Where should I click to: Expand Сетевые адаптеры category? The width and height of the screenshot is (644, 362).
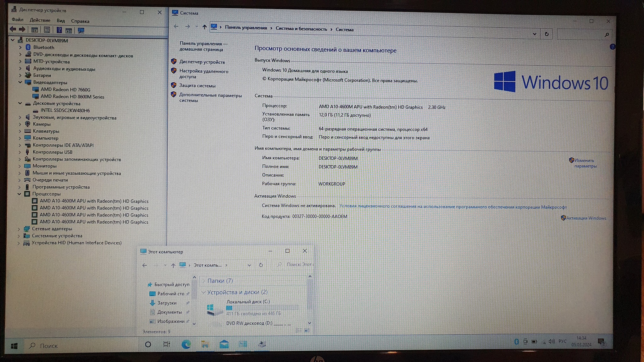[x=19, y=229]
